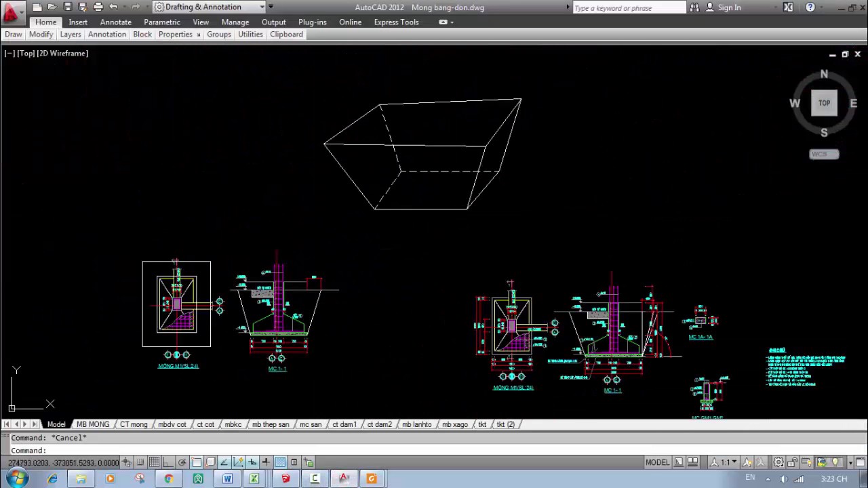Image resolution: width=868 pixels, height=488 pixels.
Task: Click the [2D Wireframe] visual style label
Action: [62, 53]
